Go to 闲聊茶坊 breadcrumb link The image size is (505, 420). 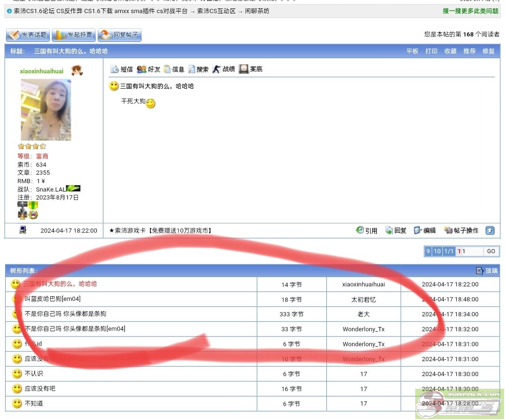click(257, 11)
